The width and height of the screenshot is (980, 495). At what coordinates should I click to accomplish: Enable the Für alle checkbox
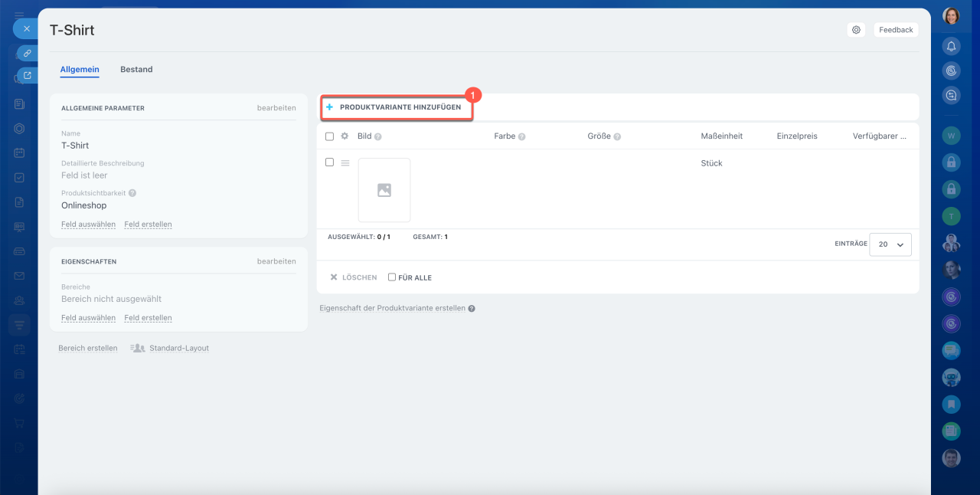click(392, 277)
